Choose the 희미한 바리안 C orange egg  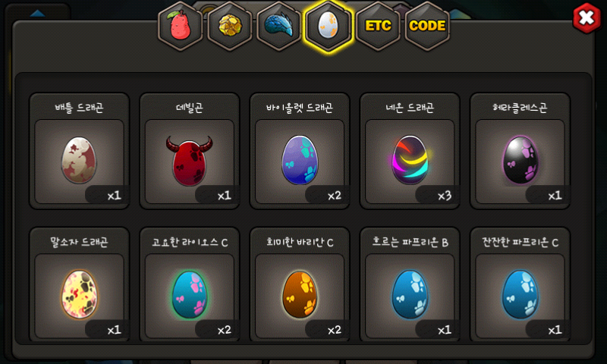300,294
